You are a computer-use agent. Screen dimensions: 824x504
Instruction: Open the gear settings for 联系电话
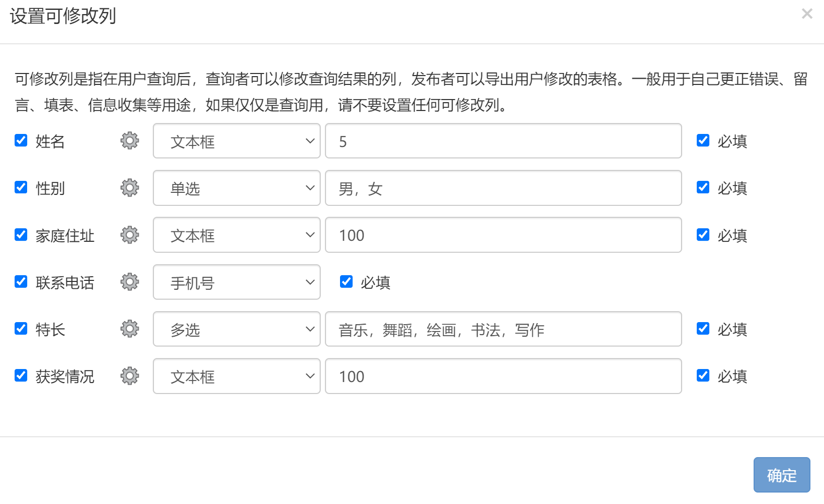(x=129, y=282)
